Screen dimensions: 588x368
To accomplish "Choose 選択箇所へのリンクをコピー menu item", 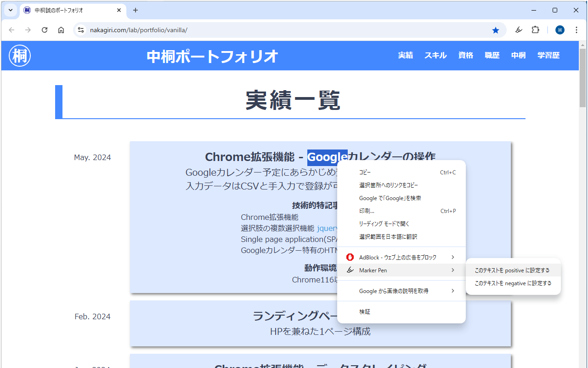I will [401, 185].
